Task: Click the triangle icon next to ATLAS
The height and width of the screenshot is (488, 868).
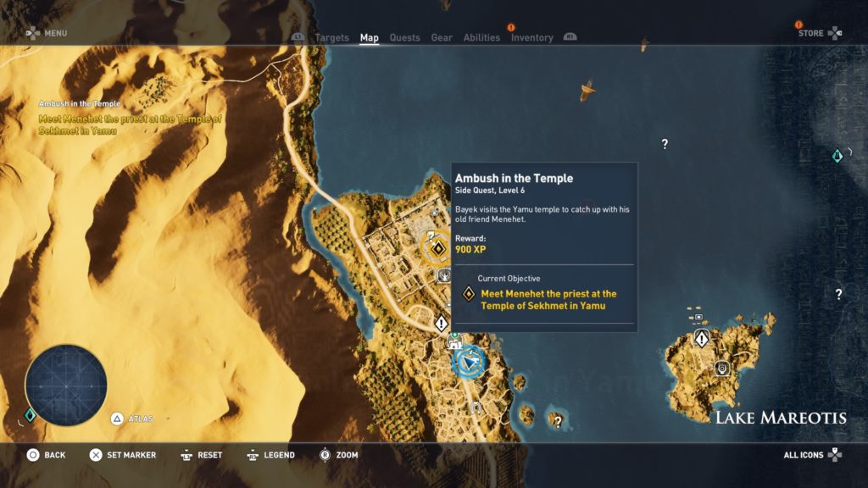Action: [x=117, y=419]
